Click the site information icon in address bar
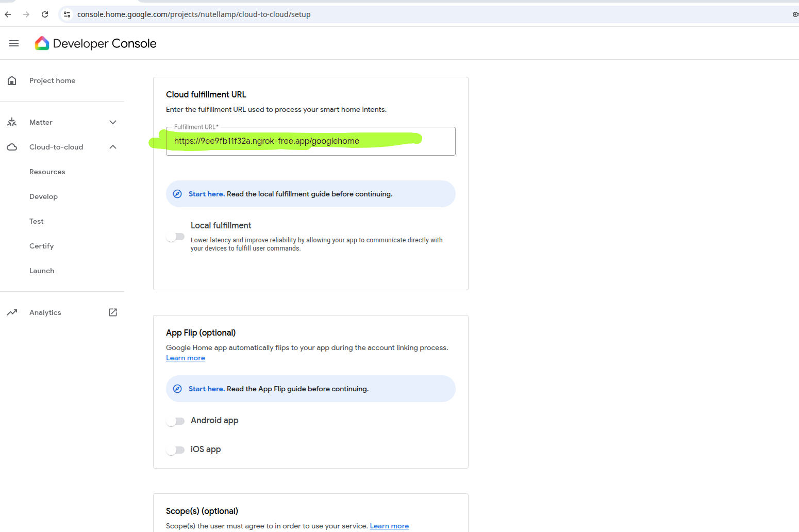The image size is (799, 532). [x=67, y=14]
